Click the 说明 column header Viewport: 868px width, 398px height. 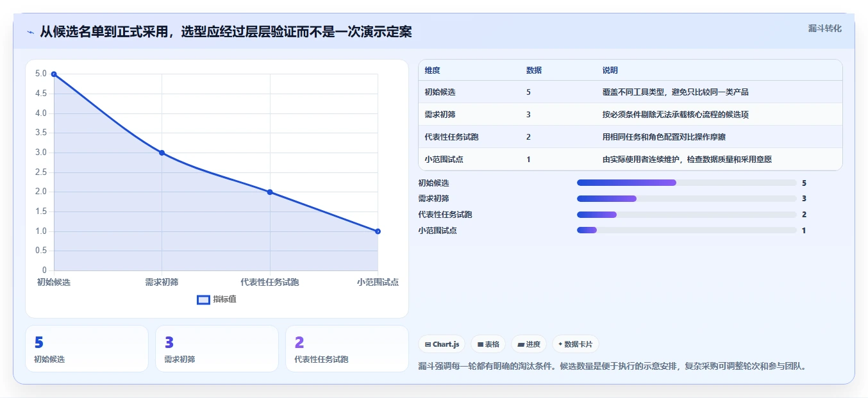[610, 70]
